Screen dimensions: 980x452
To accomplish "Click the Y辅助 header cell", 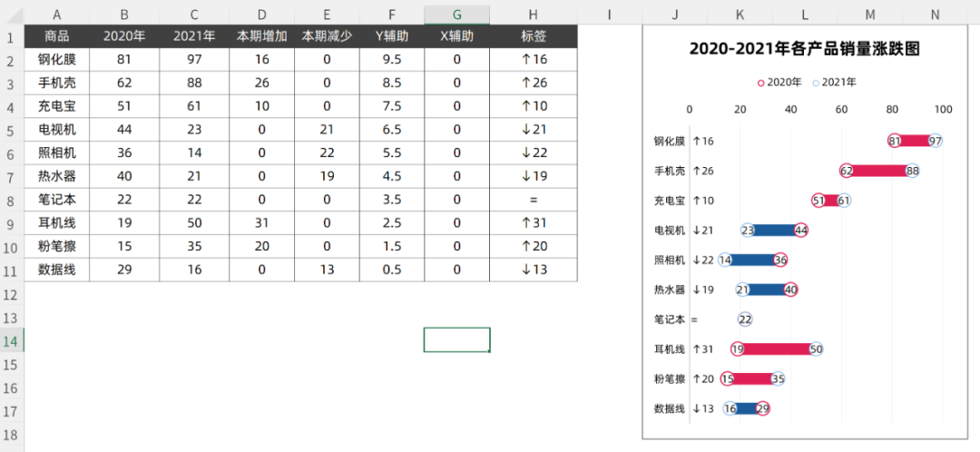I will [391, 36].
